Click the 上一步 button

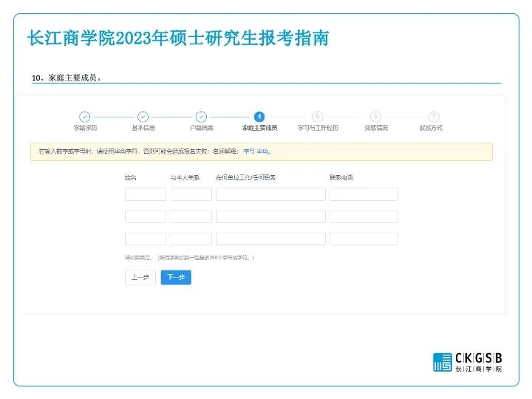click(x=140, y=277)
